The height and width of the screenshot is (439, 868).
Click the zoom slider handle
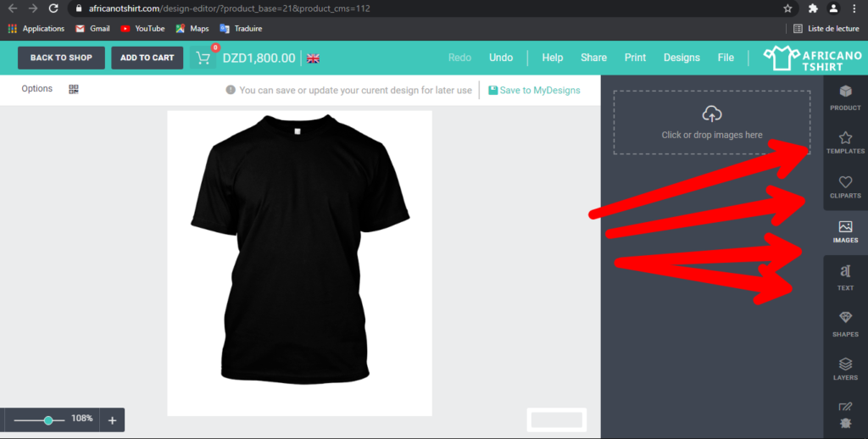point(48,420)
